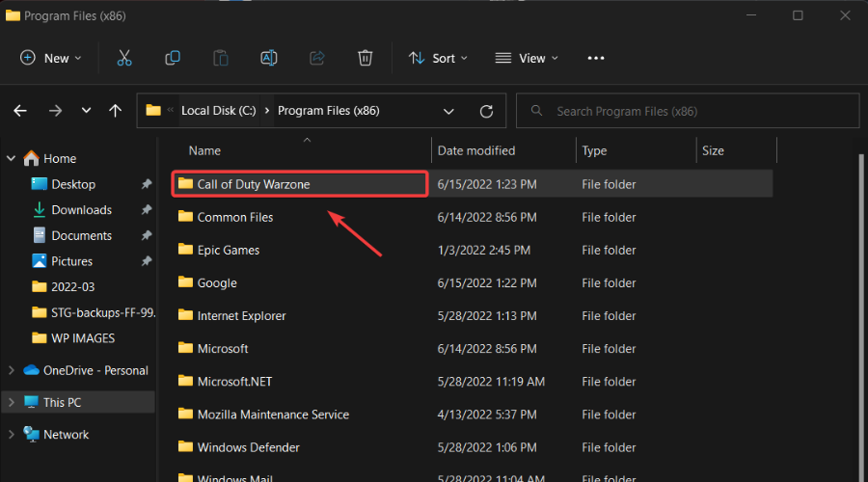Select the Call of Duty Warzone folder
The height and width of the screenshot is (482, 868).
(254, 184)
